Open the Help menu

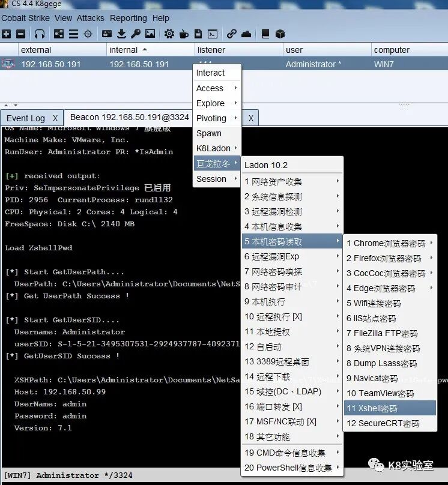[160, 18]
